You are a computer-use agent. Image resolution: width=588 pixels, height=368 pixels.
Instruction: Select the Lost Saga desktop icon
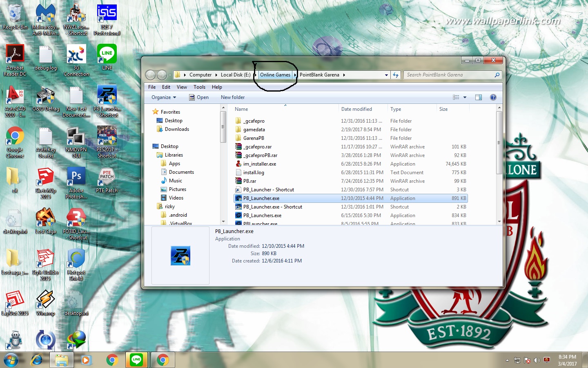pos(45,221)
